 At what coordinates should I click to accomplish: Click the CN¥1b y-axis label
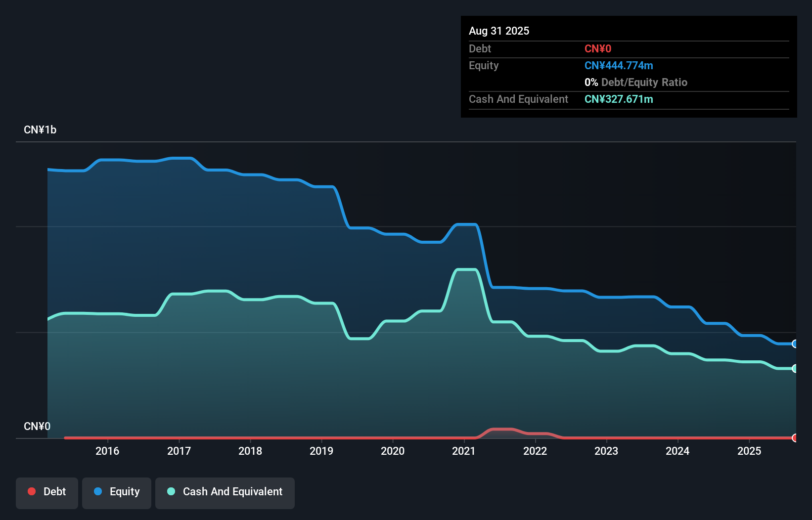40,130
